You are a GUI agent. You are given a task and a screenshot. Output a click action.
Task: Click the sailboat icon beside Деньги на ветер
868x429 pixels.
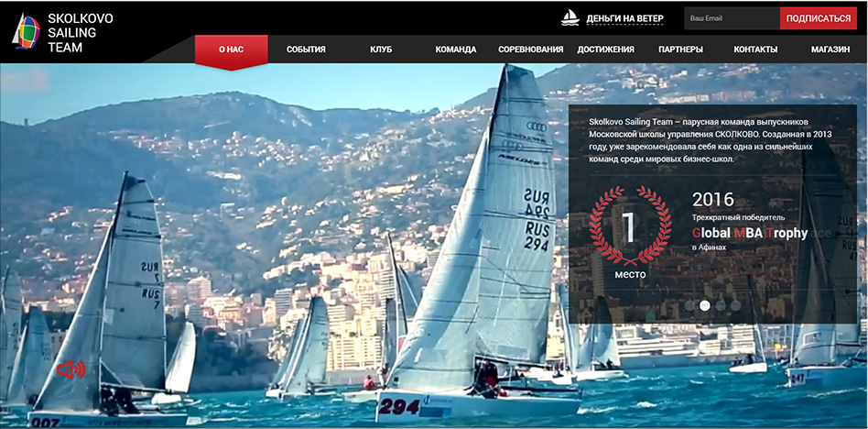[x=570, y=17]
